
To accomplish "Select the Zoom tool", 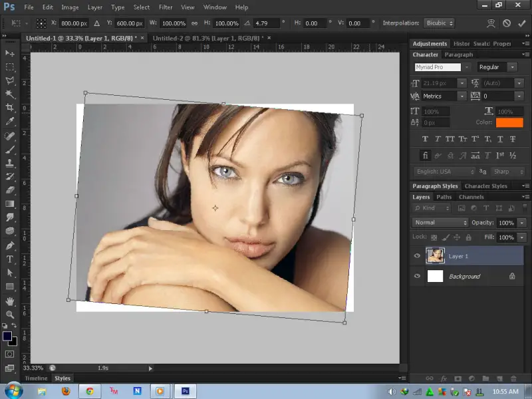I will [10, 315].
